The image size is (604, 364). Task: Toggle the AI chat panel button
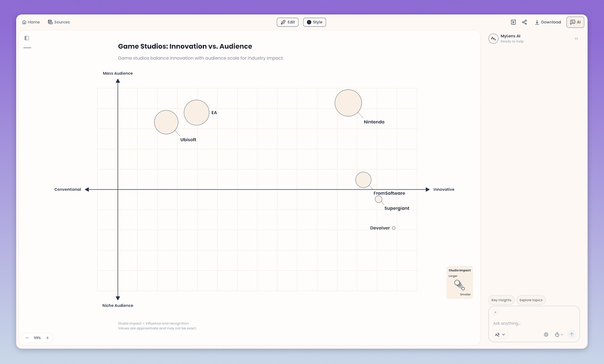(x=575, y=22)
